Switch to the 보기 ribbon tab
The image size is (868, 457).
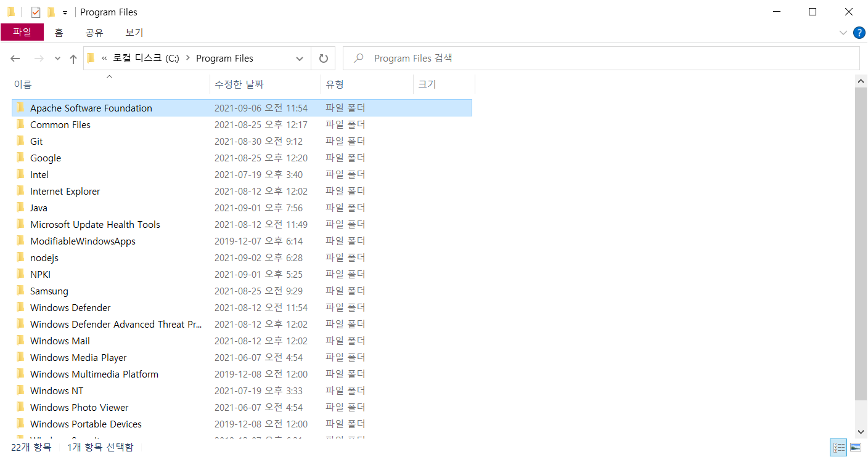(x=134, y=33)
